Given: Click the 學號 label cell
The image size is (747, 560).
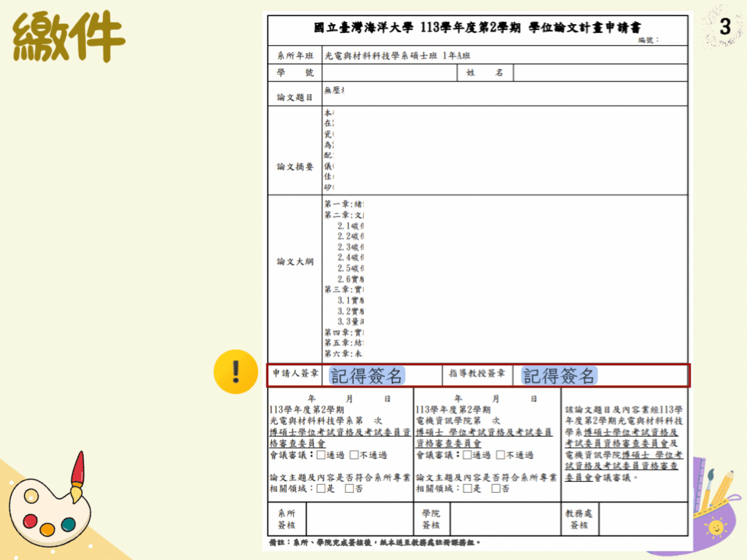Looking at the screenshot, I should (295, 73).
